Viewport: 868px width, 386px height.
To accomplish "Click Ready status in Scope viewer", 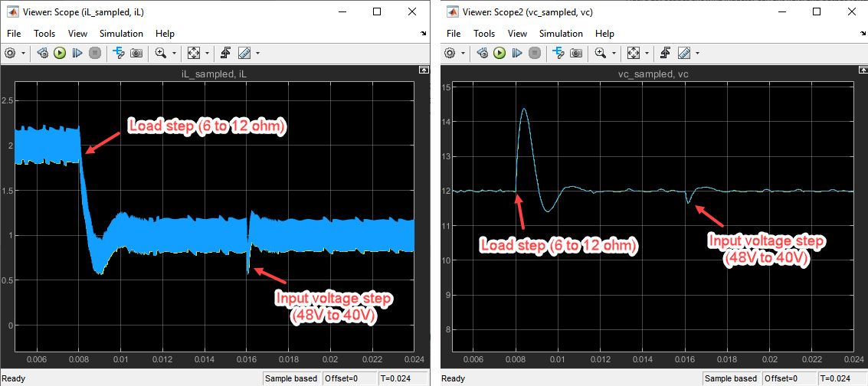I will click(x=14, y=379).
